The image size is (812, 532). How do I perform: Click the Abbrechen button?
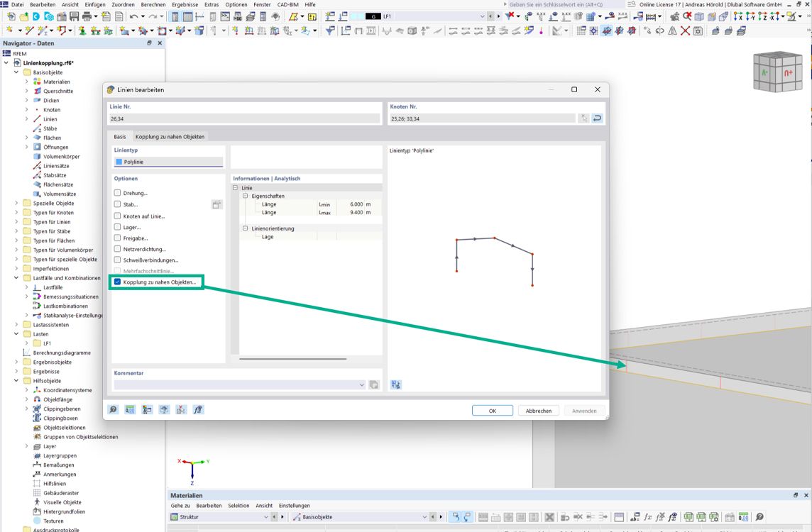point(539,411)
